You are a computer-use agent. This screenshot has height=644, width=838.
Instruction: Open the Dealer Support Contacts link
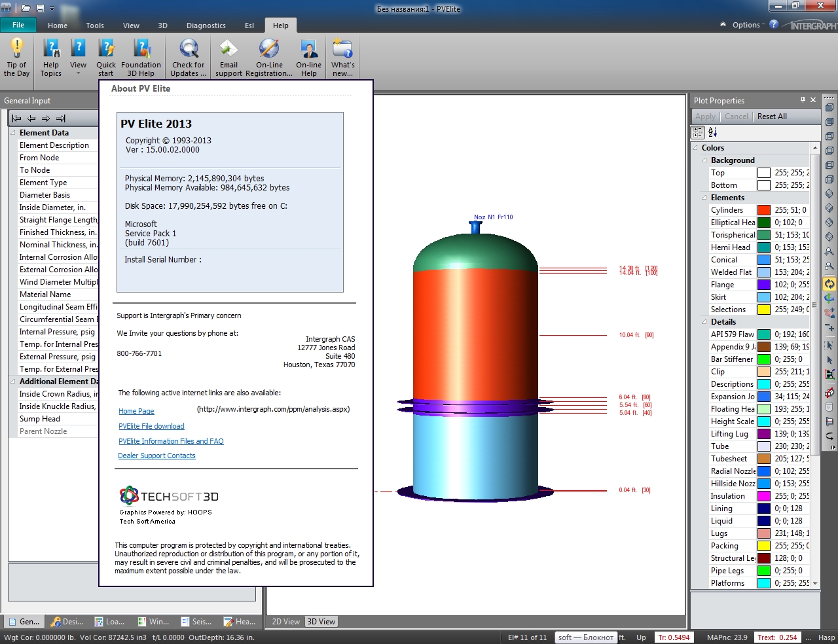(x=156, y=456)
